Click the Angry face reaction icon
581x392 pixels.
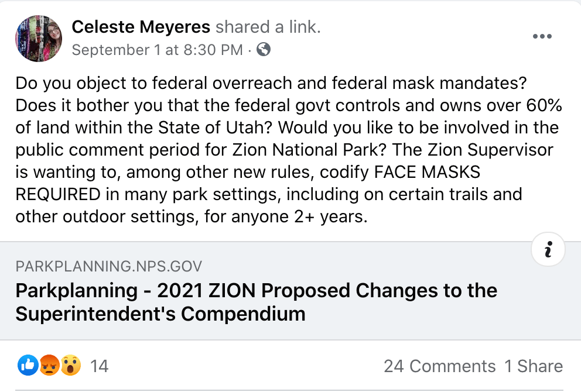click(x=49, y=366)
